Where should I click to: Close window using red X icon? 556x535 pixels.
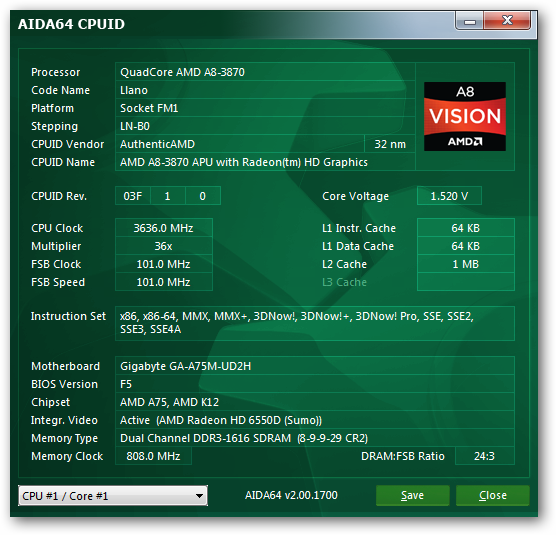coord(507,21)
